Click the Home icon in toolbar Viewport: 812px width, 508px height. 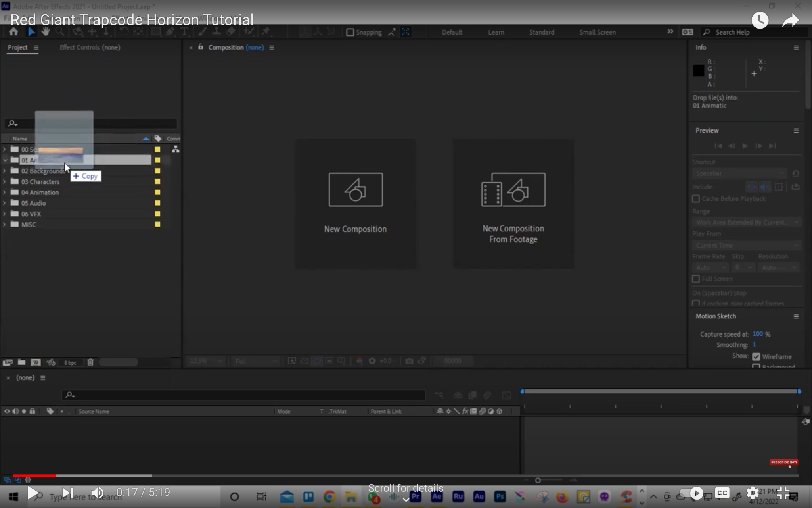click(13, 32)
